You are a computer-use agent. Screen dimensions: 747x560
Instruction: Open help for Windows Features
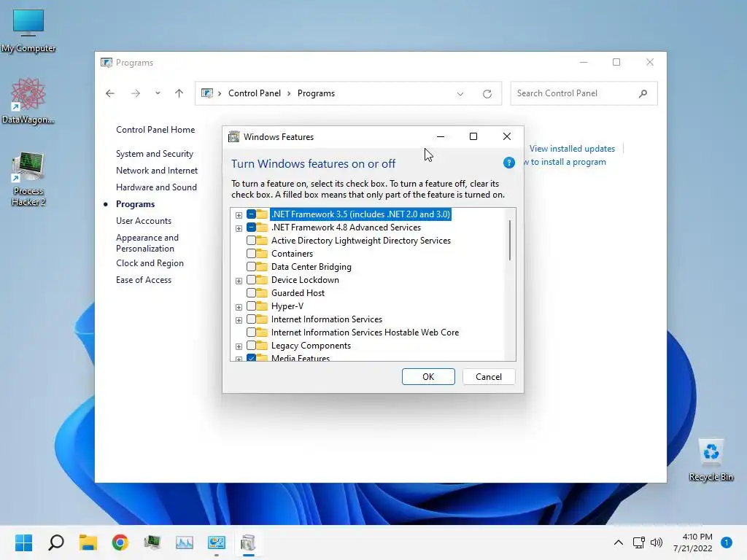tap(508, 163)
